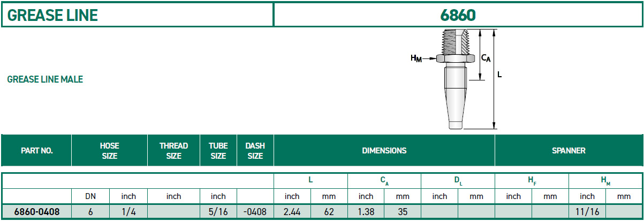The height and width of the screenshot is (221, 644).
Task: Click the DIMENSIONS header cell
Action: point(384,151)
